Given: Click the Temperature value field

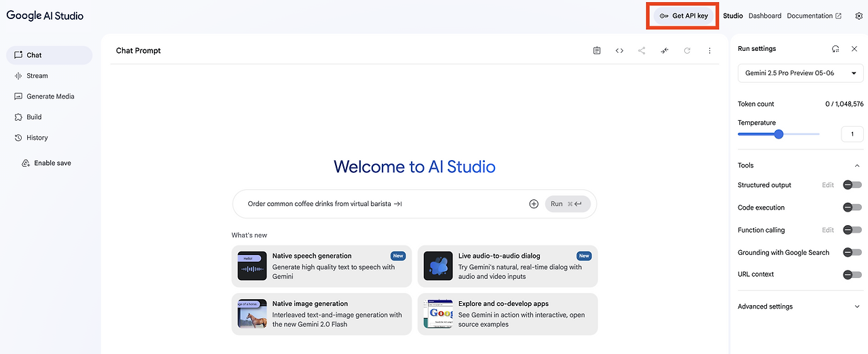Looking at the screenshot, I should point(852,134).
